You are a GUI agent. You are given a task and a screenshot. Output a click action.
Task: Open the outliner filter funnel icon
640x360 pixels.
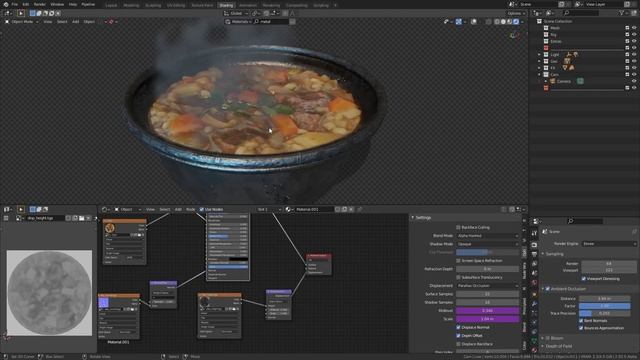(x=623, y=13)
